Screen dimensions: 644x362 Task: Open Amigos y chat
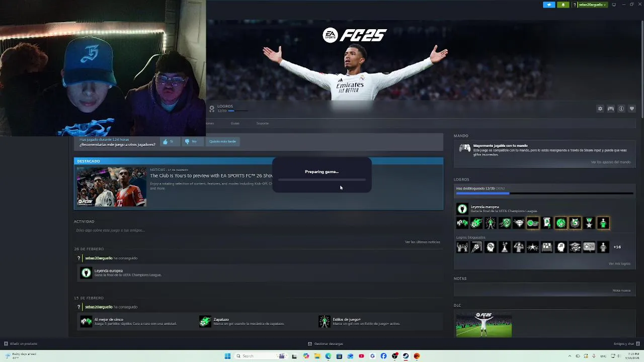[x=626, y=343]
